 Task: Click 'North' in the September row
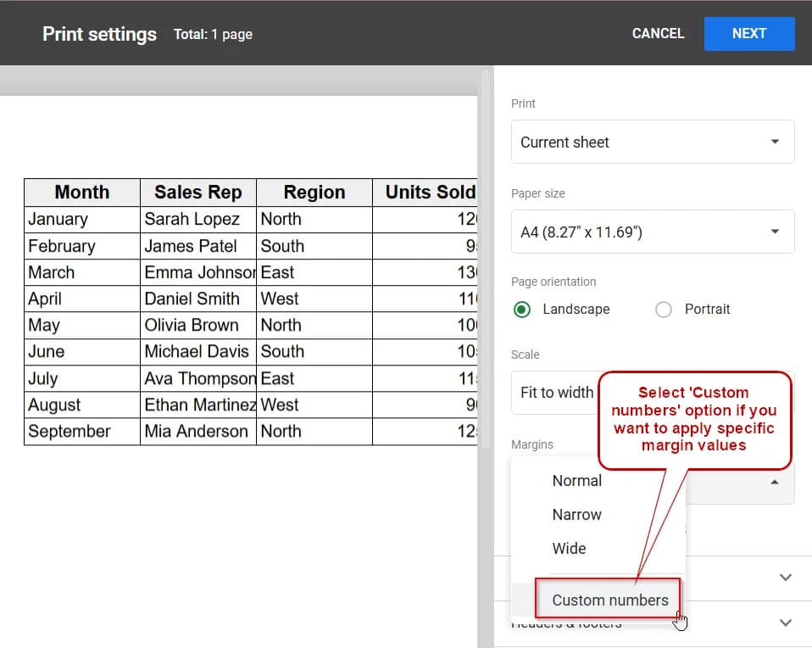pos(314,432)
